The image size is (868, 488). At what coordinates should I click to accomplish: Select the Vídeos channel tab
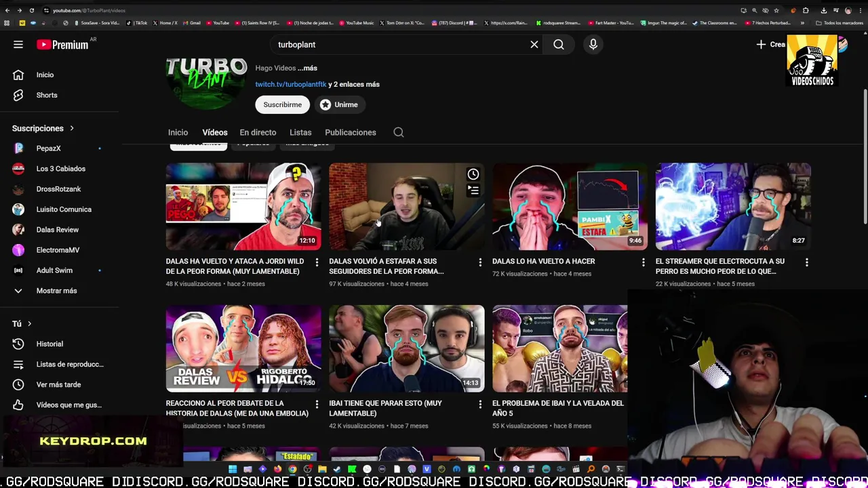[214, 132]
